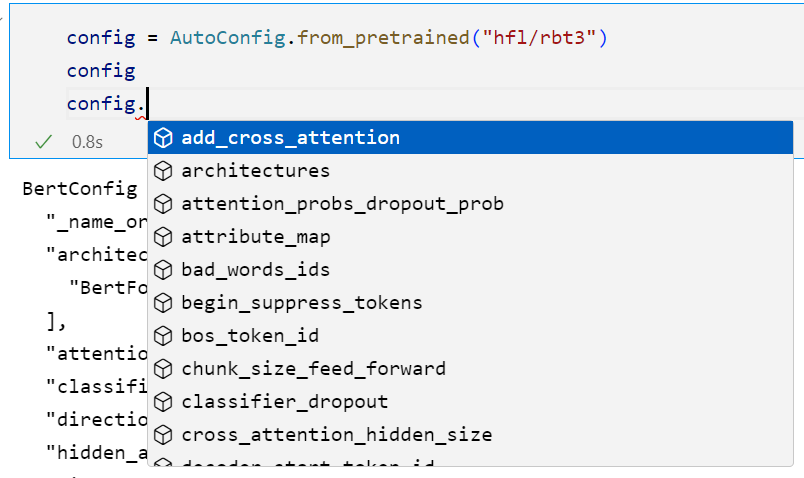Click the cube icon beside classifier_dropout
This screenshot has width=804, height=478.
tap(163, 402)
